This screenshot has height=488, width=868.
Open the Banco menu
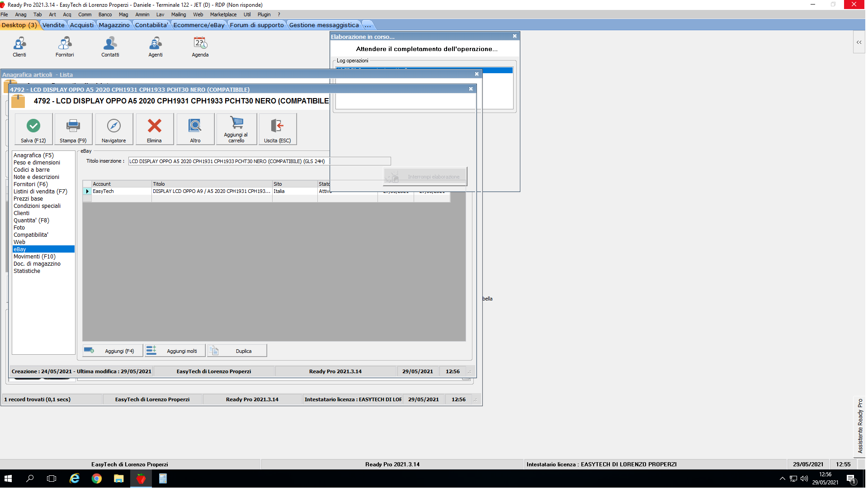tap(105, 14)
